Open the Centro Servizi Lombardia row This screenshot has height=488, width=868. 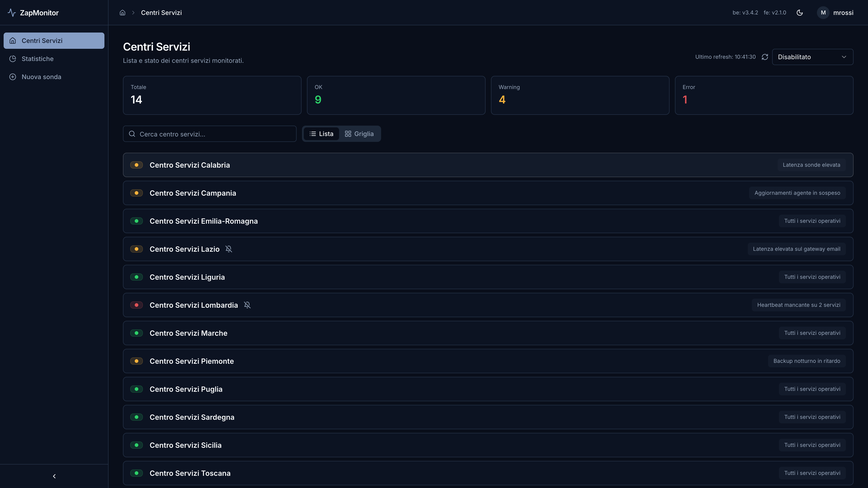coord(488,305)
